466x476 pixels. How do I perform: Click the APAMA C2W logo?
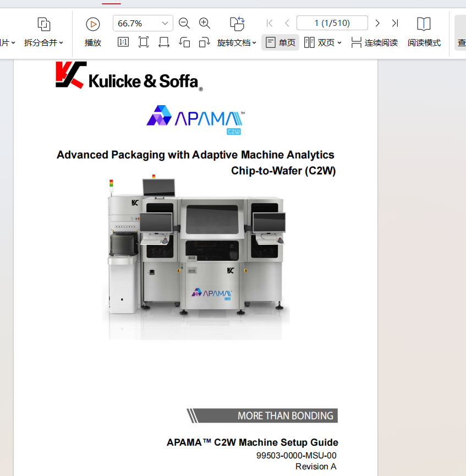[195, 119]
